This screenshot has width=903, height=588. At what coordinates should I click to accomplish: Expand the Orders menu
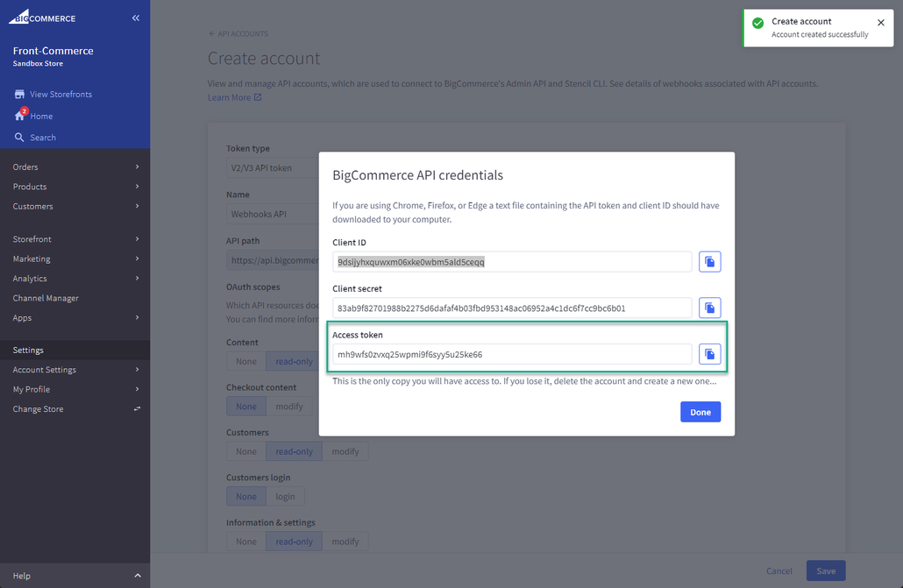pos(75,166)
